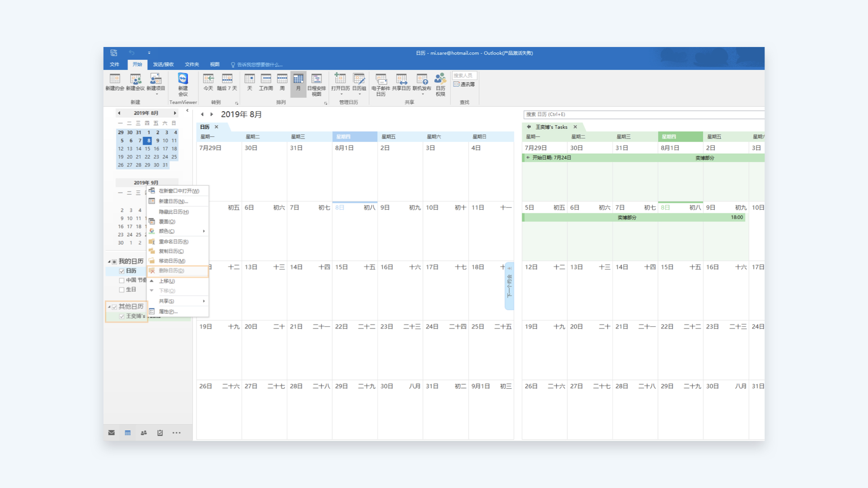Go to next month in mini calendar

click(175, 113)
